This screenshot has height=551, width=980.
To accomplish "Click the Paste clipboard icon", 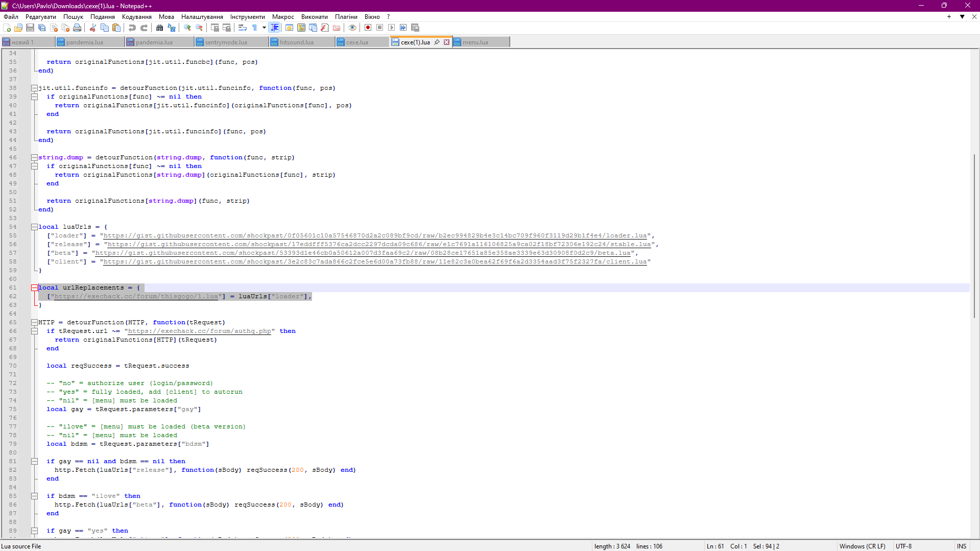I will tap(116, 28).
